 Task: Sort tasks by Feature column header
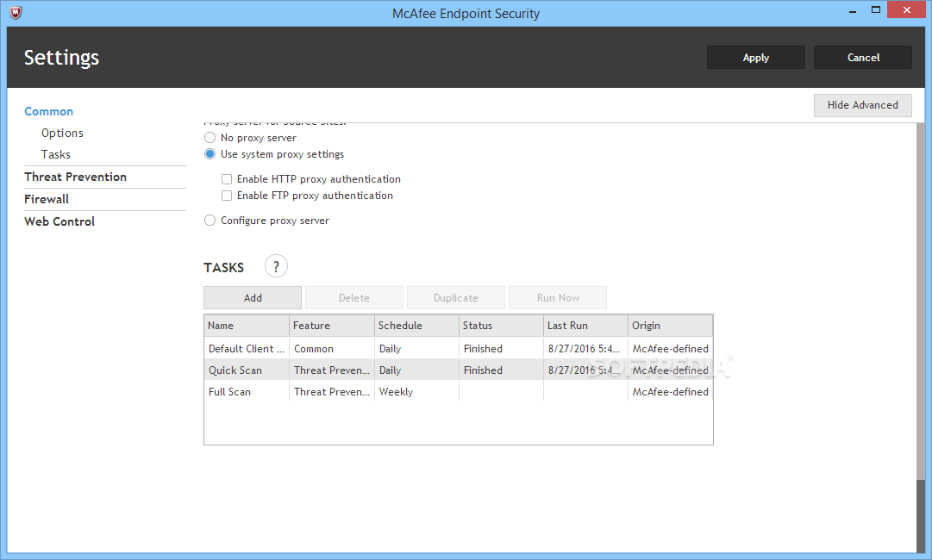[332, 326]
